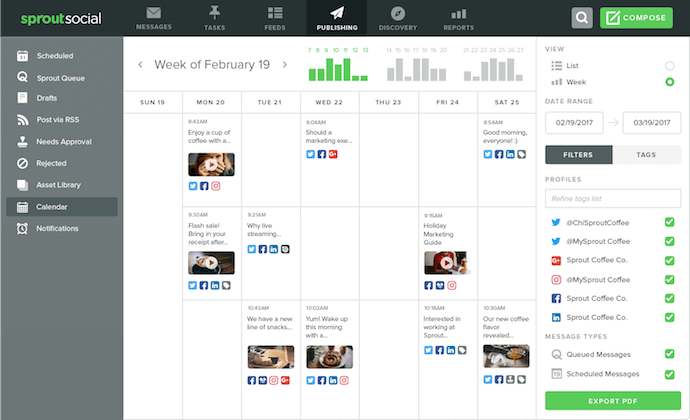690x420 pixels.
Task: Go to Discovery compass icon
Action: pos(397,13)
